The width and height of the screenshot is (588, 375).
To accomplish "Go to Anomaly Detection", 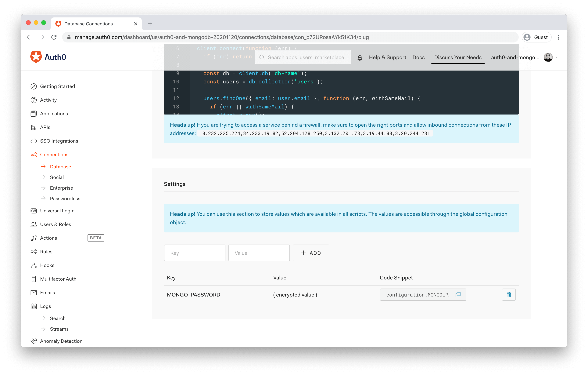I will click(x=61, y=341).
